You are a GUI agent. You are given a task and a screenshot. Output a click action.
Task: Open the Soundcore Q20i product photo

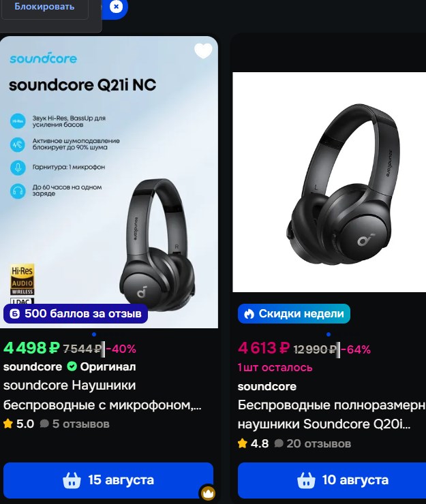tap(329, 182)
